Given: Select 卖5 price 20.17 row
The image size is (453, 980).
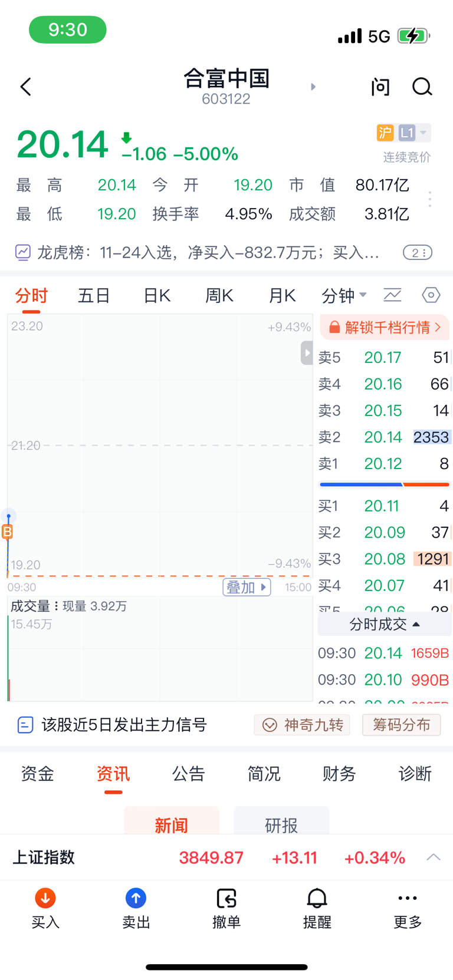Looking at the screenshot, I should [x=384, y=358].
